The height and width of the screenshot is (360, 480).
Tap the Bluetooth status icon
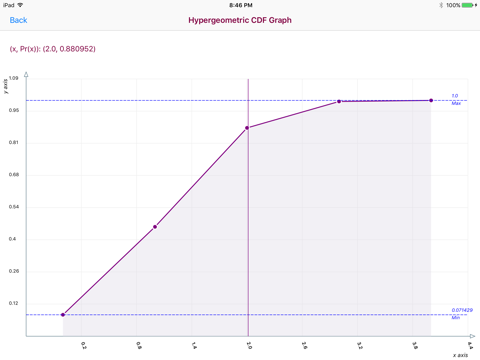click(x=441, y=5)
